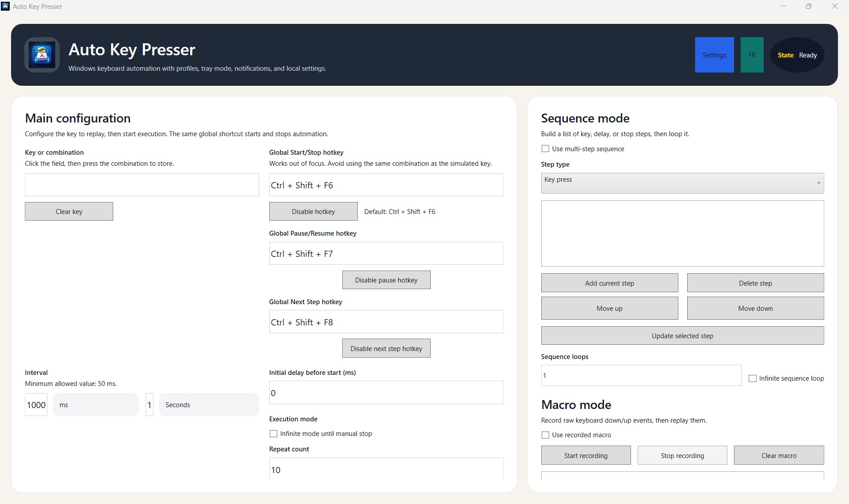849x504 pixels.
Task: Click the Default: Ctrl + Shift + F6 text
Action: (400, 212)
